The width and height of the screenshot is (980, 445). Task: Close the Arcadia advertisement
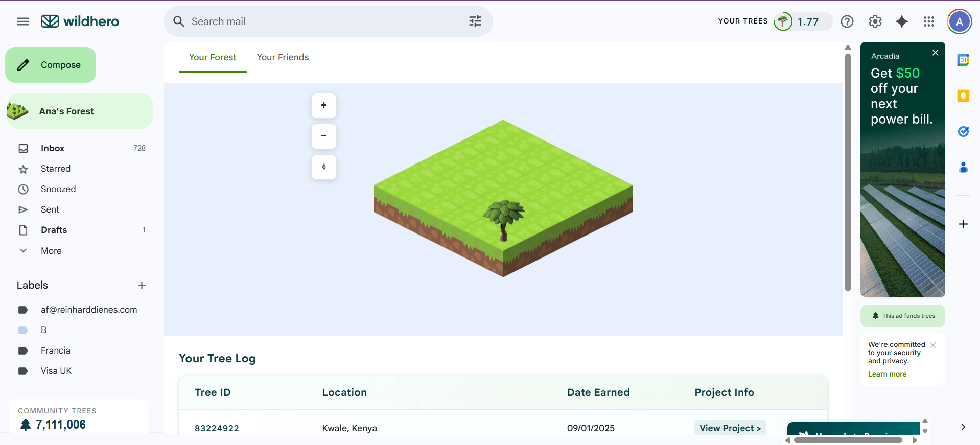click(935, 53)
